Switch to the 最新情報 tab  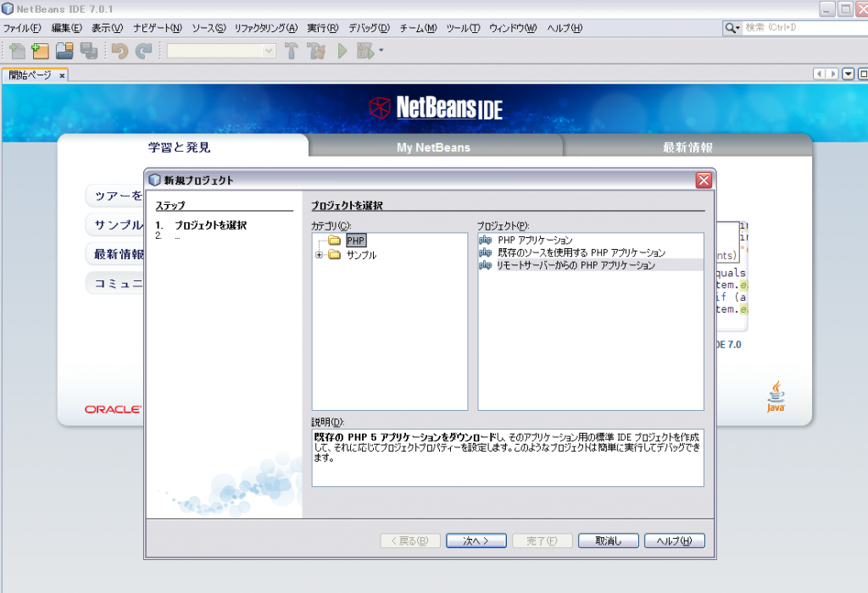pos(687,147)
